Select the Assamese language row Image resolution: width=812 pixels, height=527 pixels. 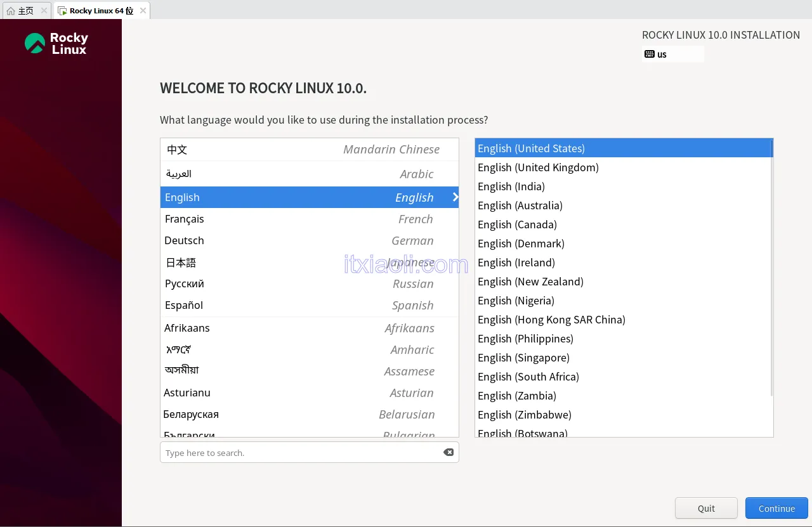310,371
